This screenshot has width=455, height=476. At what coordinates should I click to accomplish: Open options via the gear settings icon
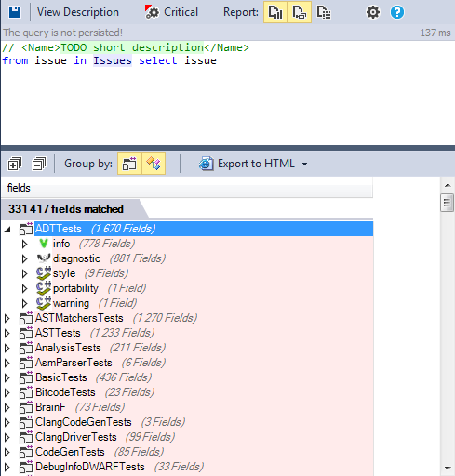click(373, 12)
